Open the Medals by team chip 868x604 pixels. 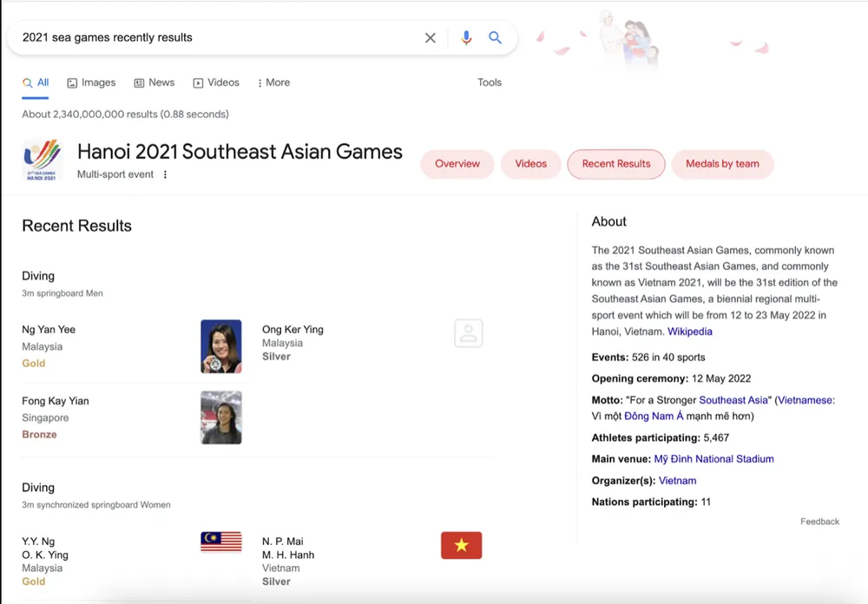722,164
